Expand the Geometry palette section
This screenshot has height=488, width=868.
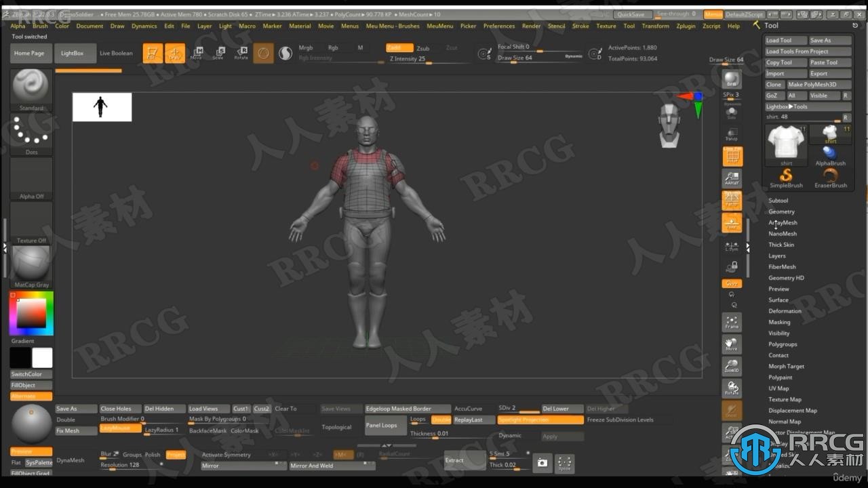[781, 211]
